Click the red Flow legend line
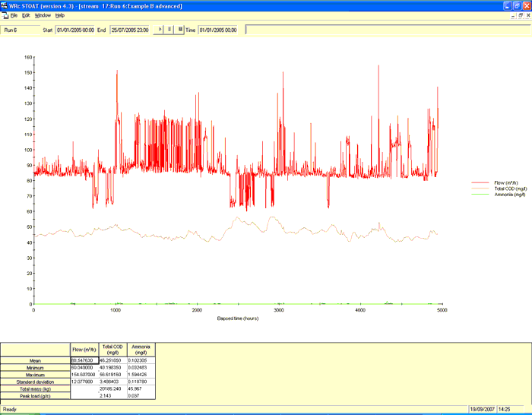The width and height of the screenshot is (532, 415). [480, 183]
